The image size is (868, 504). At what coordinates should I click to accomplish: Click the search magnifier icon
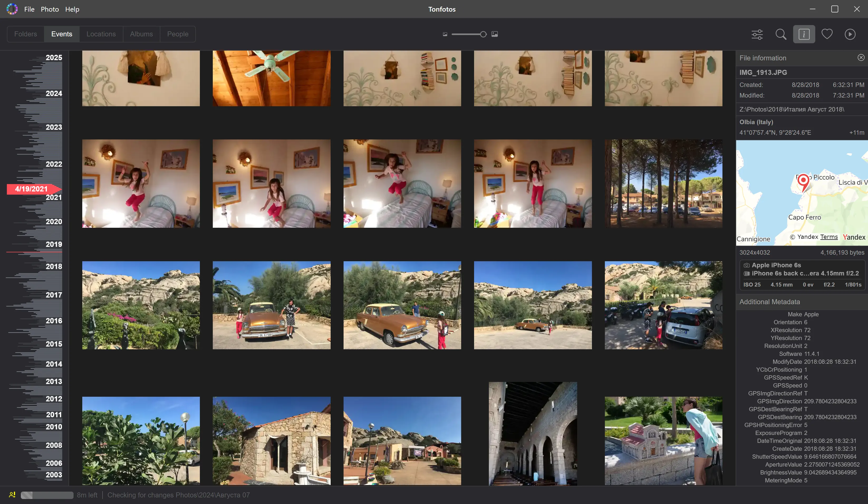pyautogui.click(x=780, y=34)
